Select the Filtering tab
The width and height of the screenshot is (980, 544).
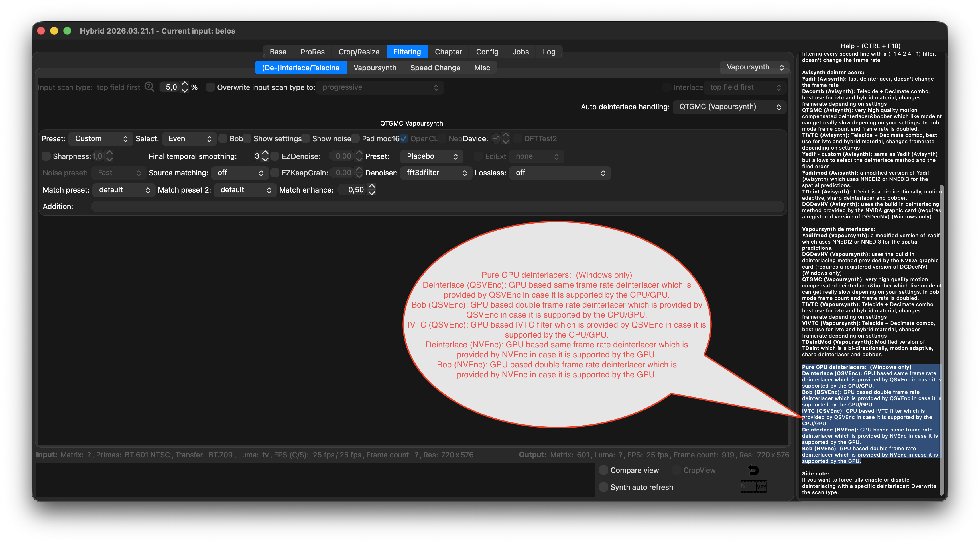[407, 52]
